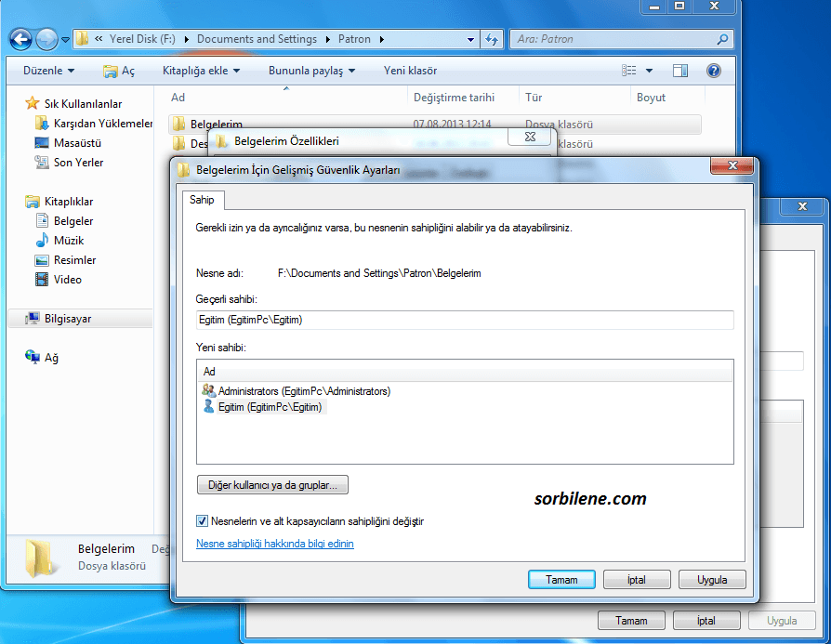Open Bununla paylaş menu
The image size is (831, 644).
312,71
